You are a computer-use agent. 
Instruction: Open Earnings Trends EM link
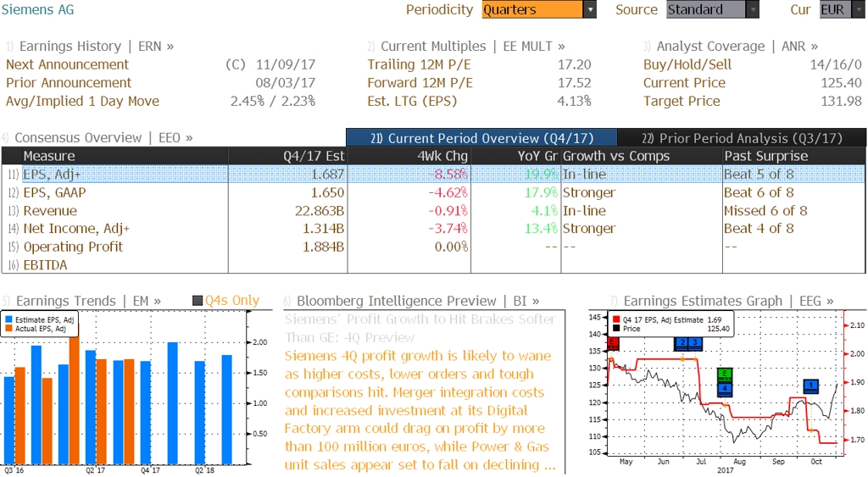point(88,301)
